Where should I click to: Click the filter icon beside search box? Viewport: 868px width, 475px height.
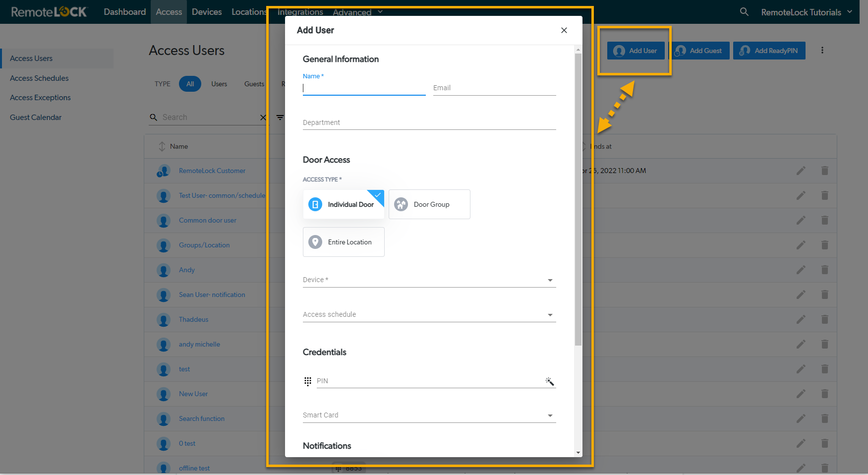(280, 118)
